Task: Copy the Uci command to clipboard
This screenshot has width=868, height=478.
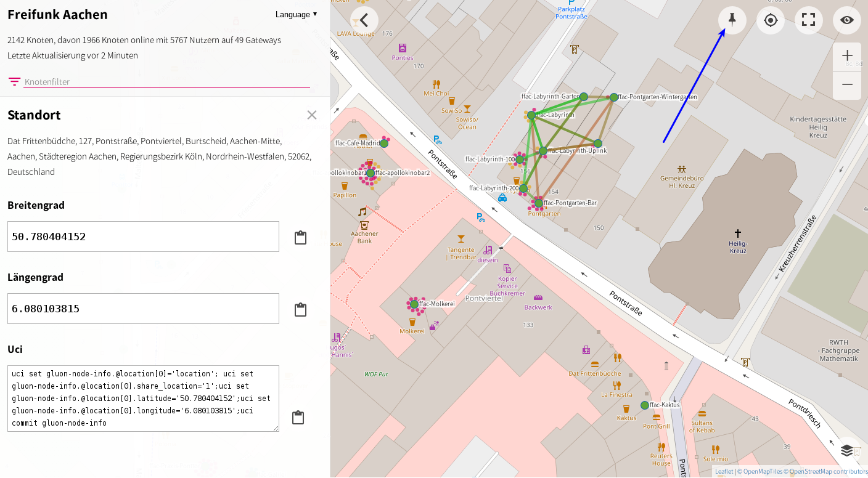Action: coord(298,418)
